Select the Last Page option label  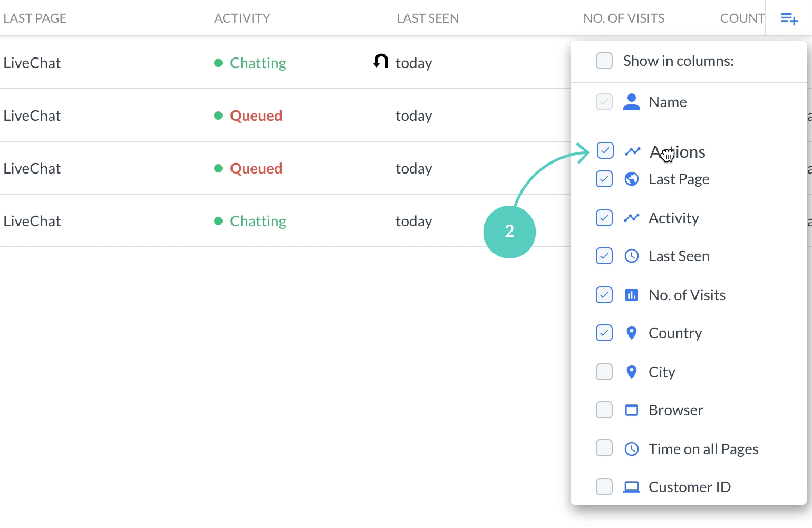[679, 179]
